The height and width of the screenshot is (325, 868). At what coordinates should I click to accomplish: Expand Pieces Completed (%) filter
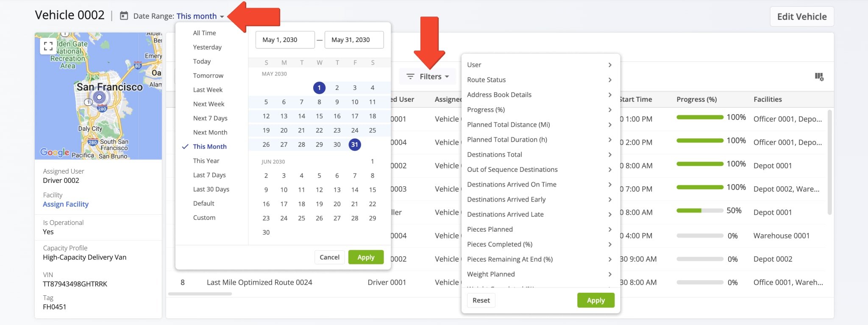539,244
